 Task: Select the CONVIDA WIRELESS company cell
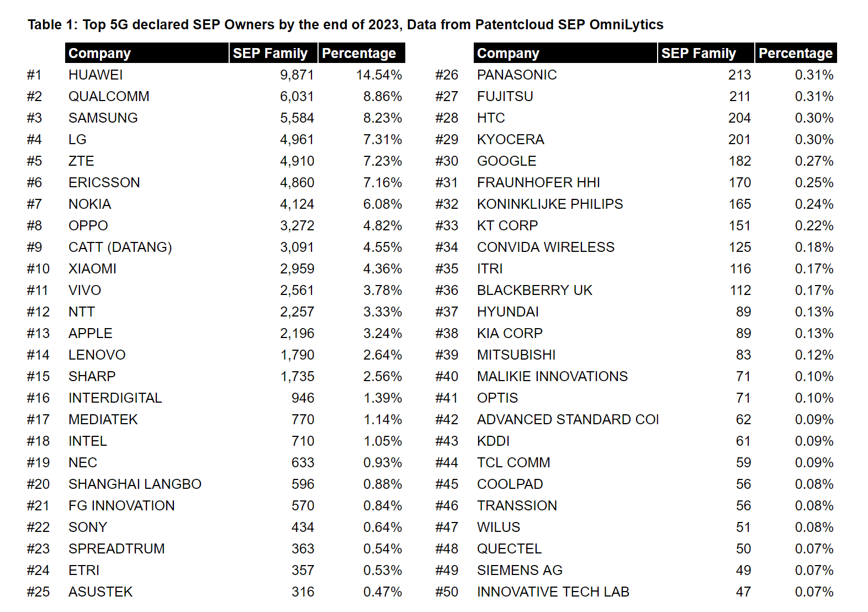pyautogui.click(x=545, y=247)
